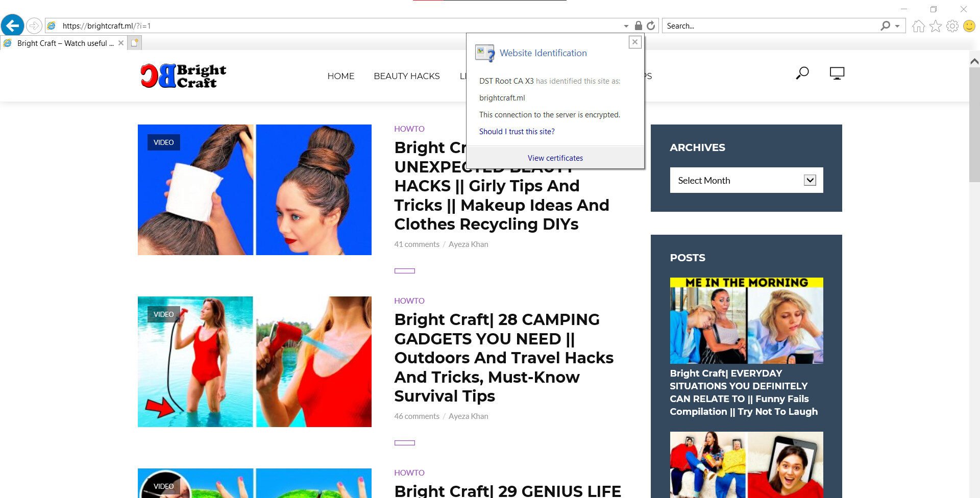The width and height of the screenshot is (980, 498).
Task: Open the second sidebar post thumbnail with phone
Action: point(746,465)
